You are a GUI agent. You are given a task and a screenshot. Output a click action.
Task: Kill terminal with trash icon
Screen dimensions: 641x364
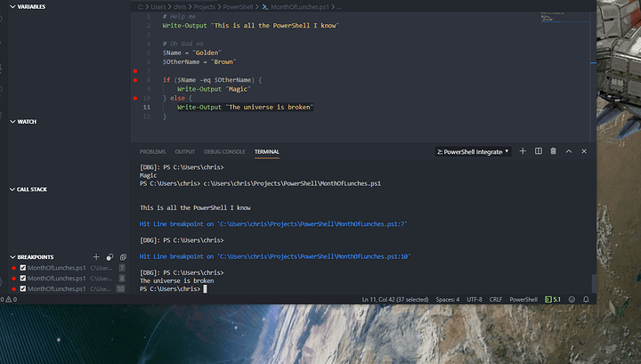[x=553, y=151]
